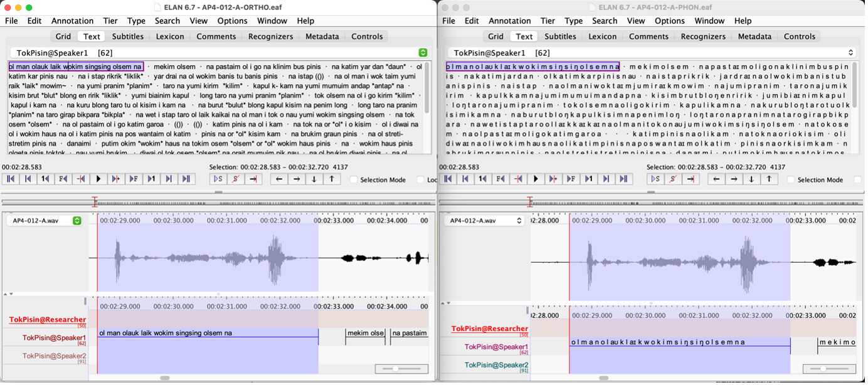This screenshot has height=385, width=868.
Task: Select TokPisin@Researcher tier label in PHON window
Action: 490,329
